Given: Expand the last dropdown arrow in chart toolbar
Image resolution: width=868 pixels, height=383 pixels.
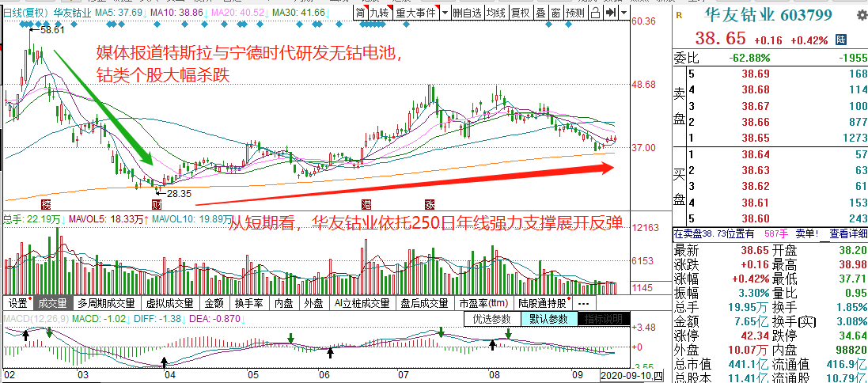Looking at the screenshot, I should click(x=624, y=13).
